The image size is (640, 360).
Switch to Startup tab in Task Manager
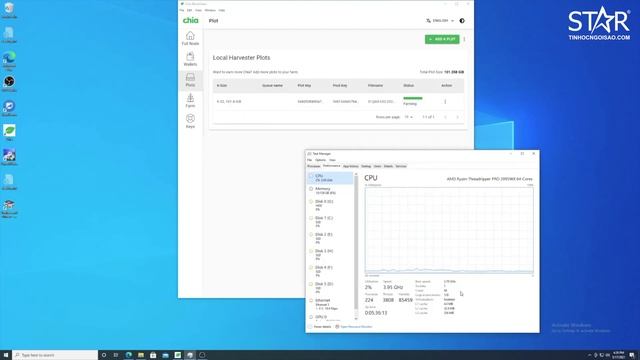(x=366, y=167)
